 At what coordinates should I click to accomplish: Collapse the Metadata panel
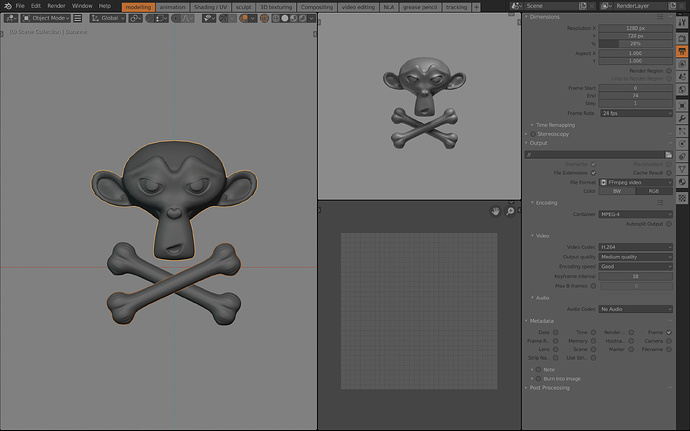540,321
